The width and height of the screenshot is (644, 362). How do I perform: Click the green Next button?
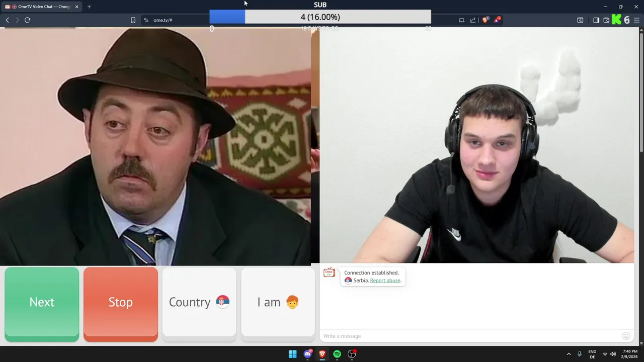pos(42,304)
